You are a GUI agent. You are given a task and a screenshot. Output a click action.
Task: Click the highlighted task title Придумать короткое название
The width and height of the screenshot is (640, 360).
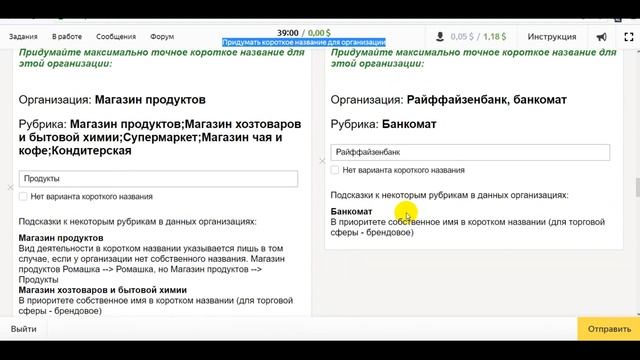304,42
